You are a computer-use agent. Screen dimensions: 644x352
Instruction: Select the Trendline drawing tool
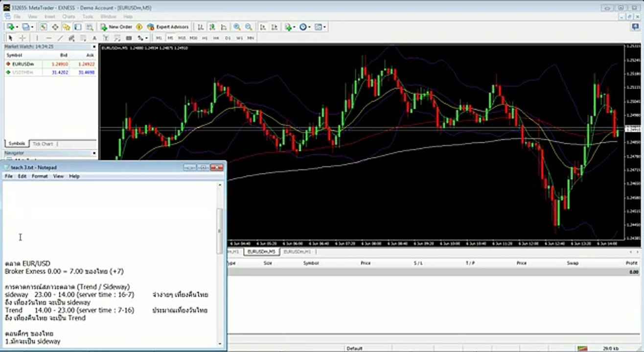pyautogui.click(x=60, y=38)
